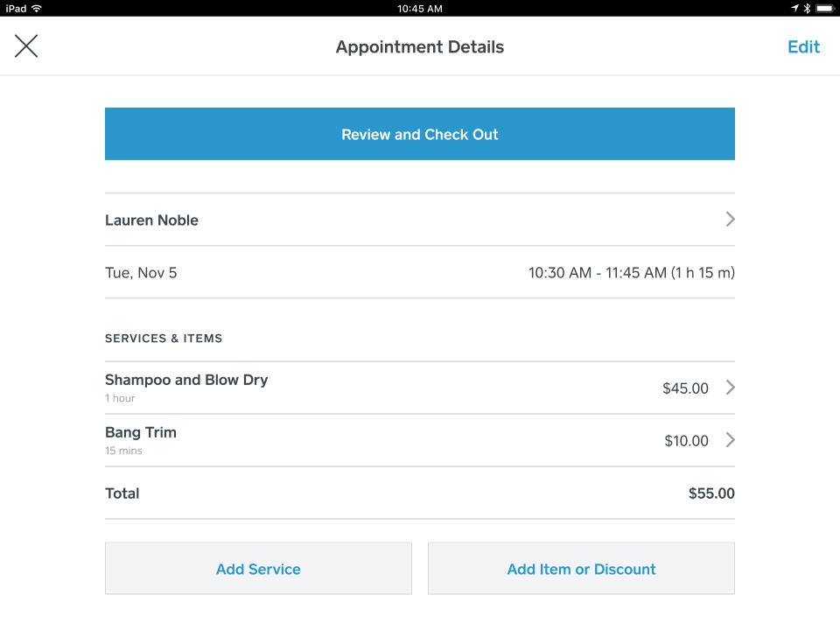The height and width of the screenshot is (630, 840).
Task: Click the Add Service button
Action: point(258,569)
